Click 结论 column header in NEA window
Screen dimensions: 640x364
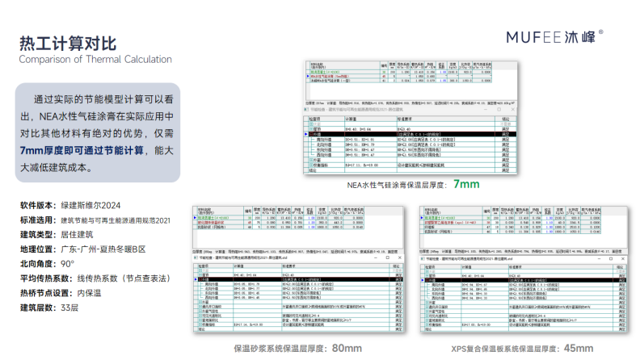coord(506,119)
